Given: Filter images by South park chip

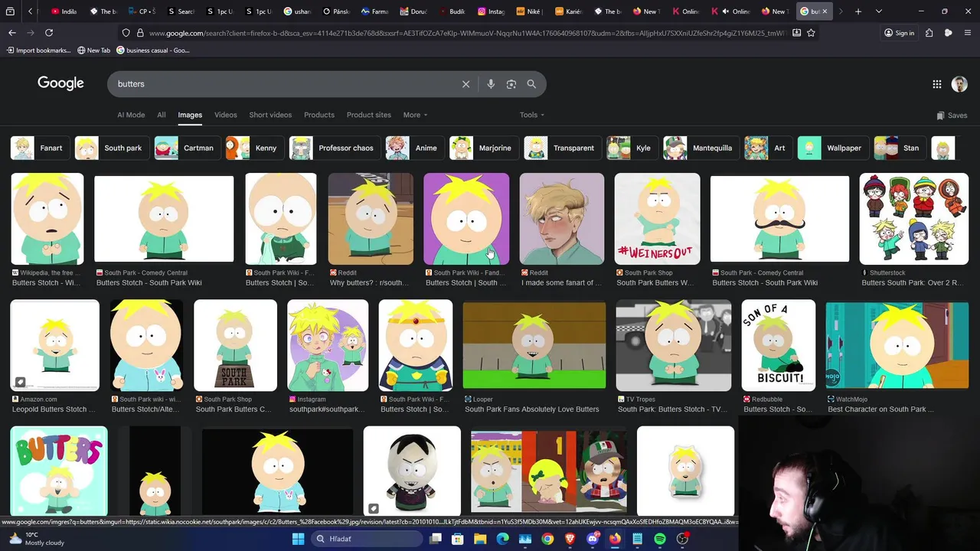Looking at the screenshot, I should (x=111, y=148).
